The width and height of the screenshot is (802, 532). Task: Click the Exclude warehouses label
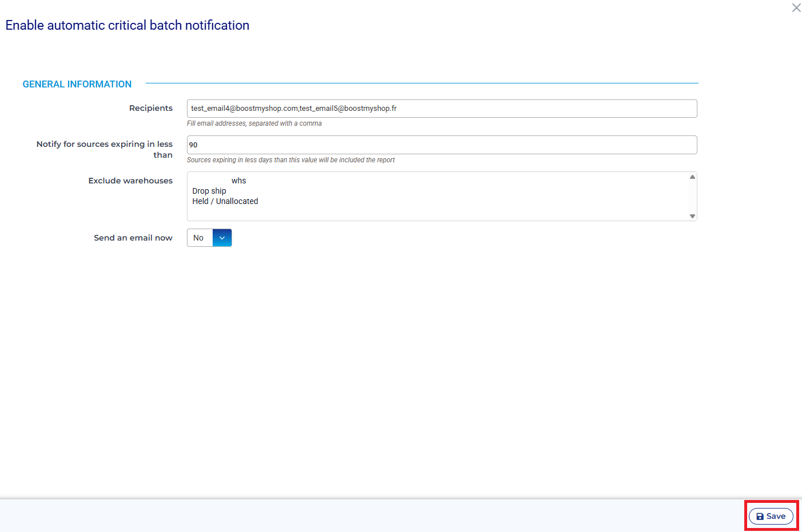click(130, 181)
